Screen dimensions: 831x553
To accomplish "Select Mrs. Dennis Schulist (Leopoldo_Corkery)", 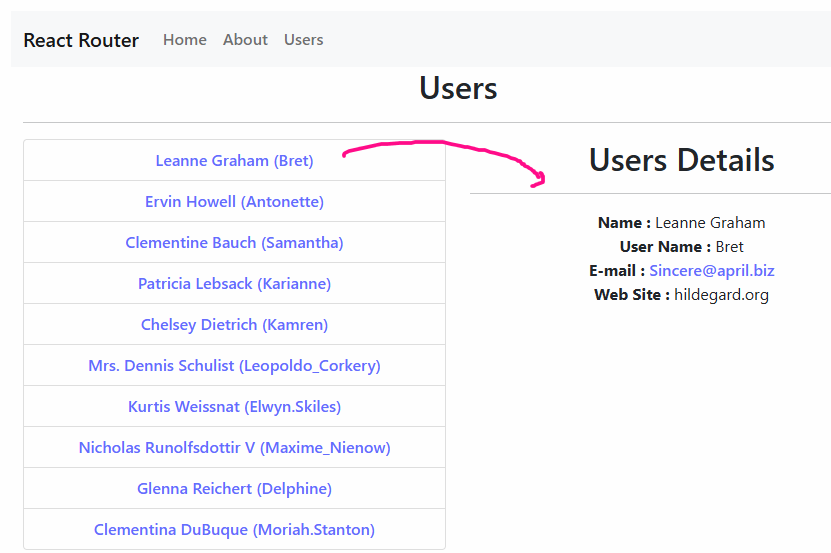I will [234, 366].
